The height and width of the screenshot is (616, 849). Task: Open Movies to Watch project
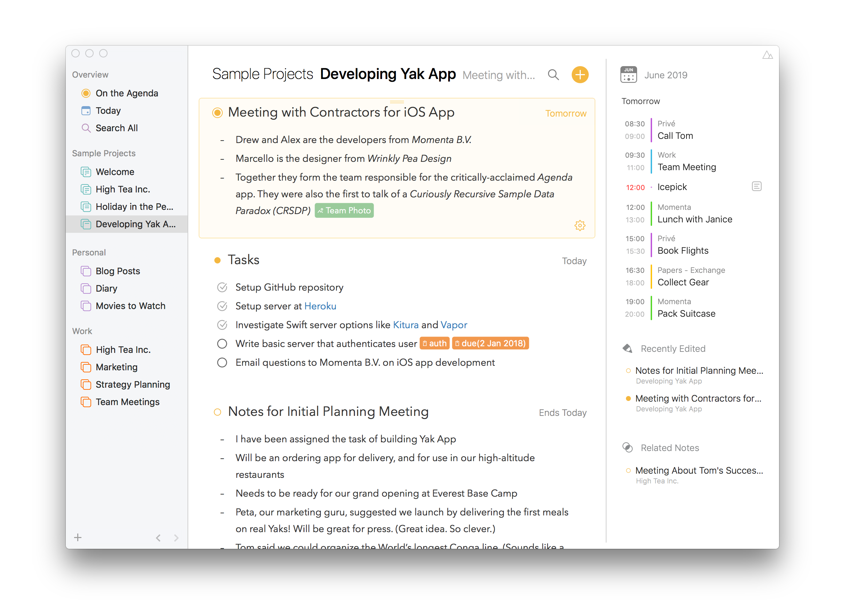127,306
